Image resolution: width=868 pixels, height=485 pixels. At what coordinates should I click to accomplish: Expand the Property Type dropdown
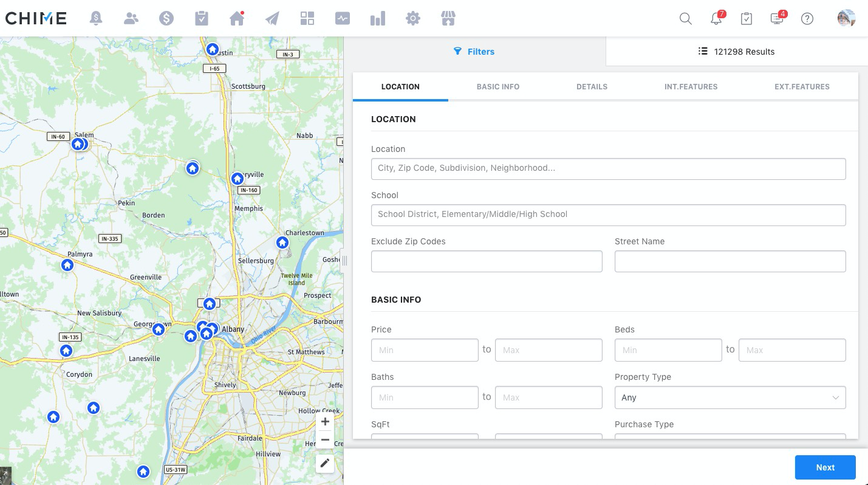click(730, 397)
